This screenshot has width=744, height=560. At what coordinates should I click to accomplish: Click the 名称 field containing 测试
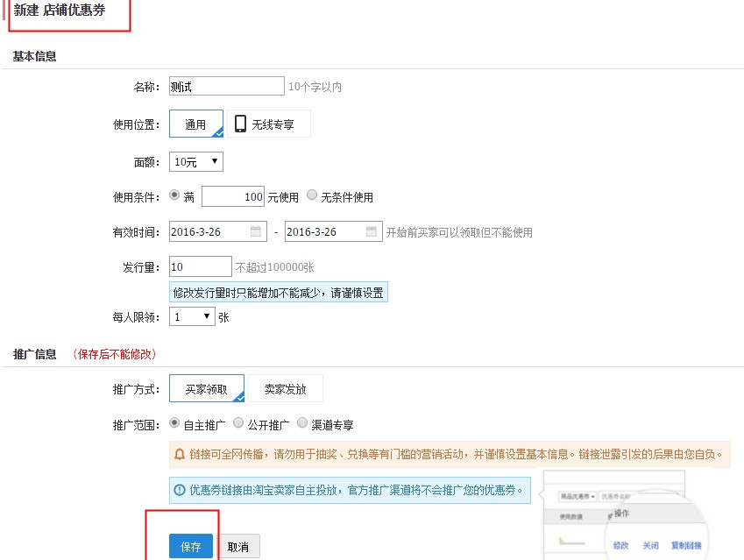point(226,86)
